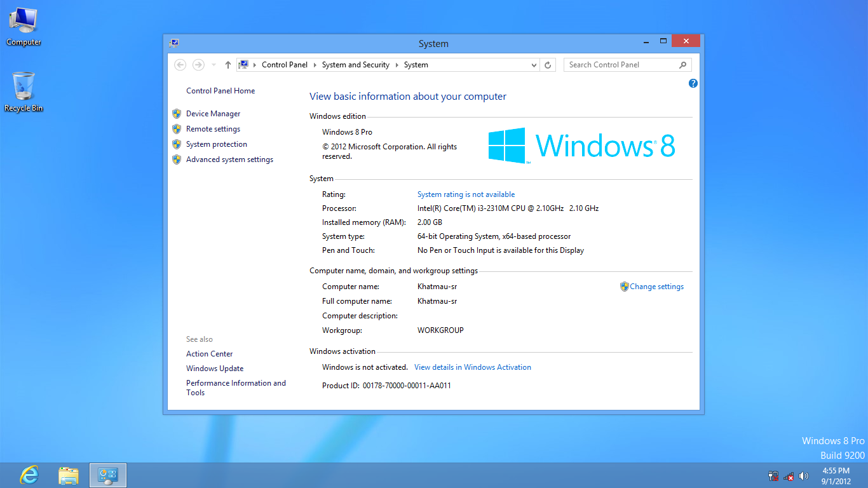868x488 pixels.
Task: Click the Windows is not activated text
Action: click(365, 367)
